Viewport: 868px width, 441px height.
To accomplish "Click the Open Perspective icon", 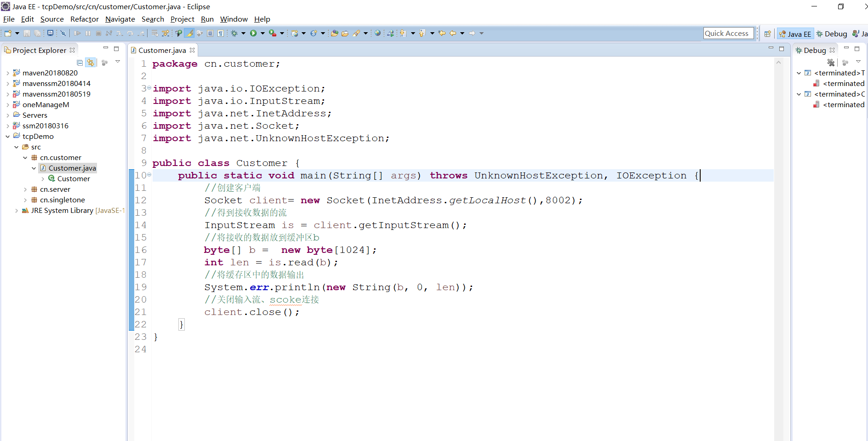I will [767, 34].
